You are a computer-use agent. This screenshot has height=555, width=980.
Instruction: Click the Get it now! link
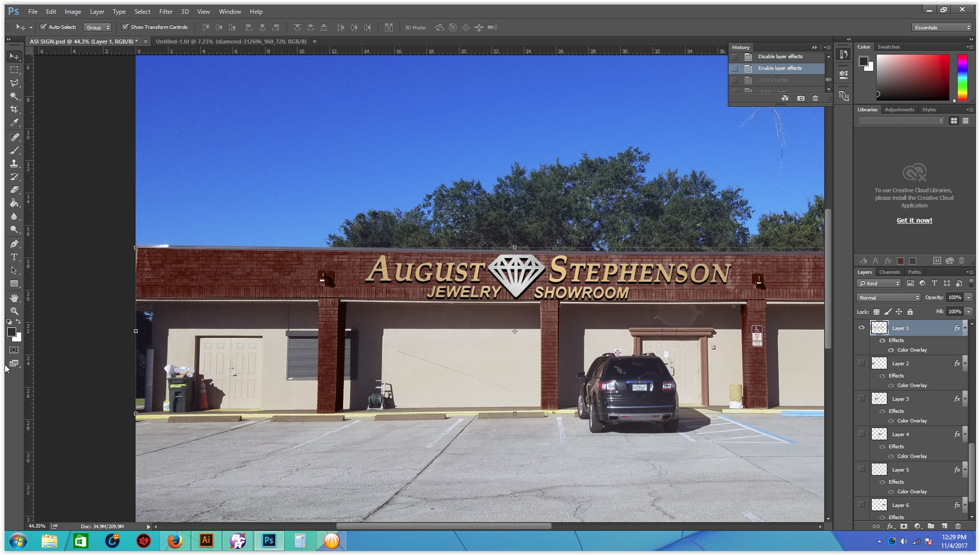[914, 220]
